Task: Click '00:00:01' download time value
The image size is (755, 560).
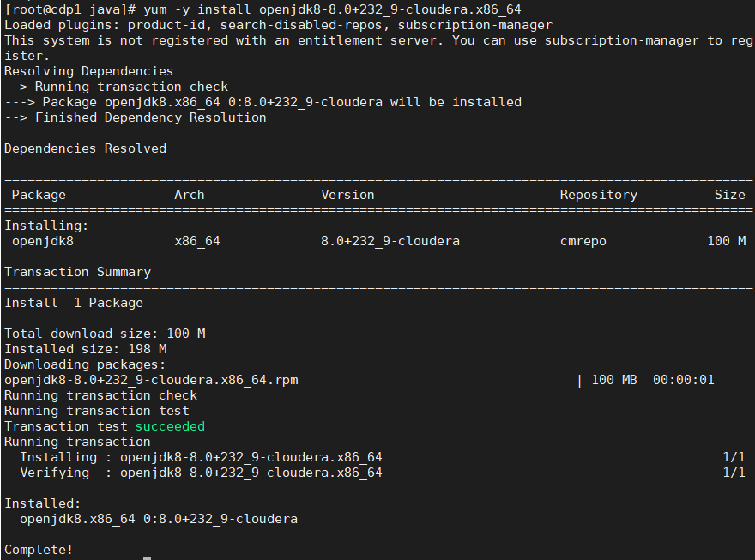Action: coord(683,380)
